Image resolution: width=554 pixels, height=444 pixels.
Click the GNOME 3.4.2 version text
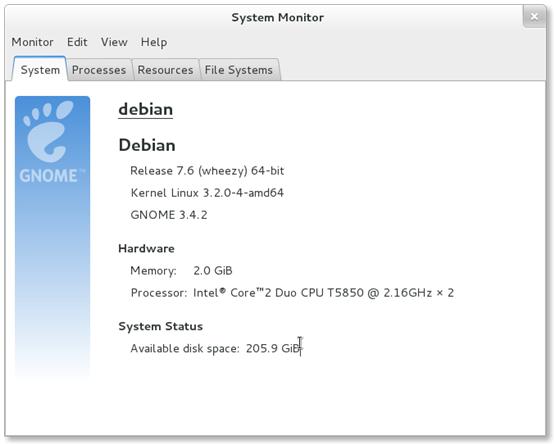(x=169, y=215)
